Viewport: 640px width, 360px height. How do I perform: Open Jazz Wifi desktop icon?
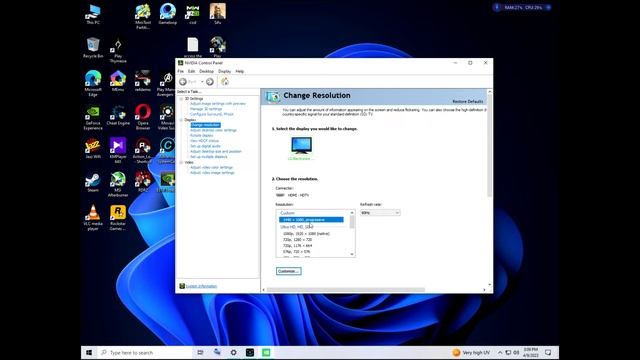tap(93, 148)
